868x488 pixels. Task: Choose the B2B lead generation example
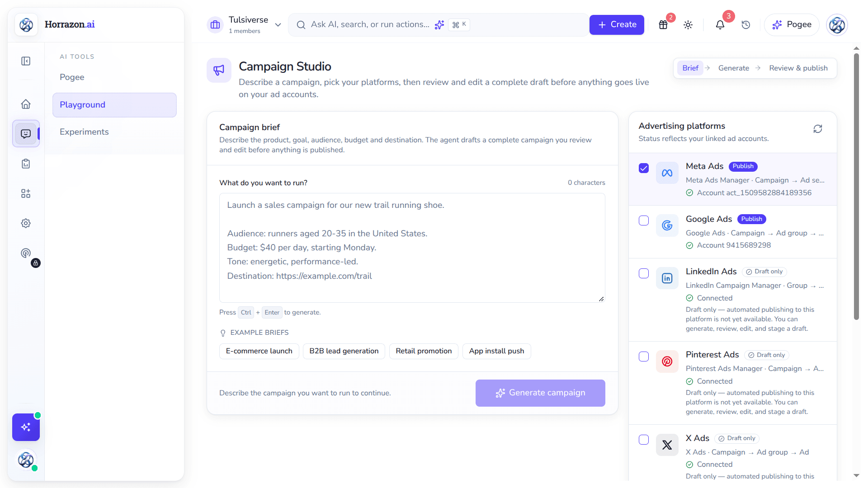[344, 351]
